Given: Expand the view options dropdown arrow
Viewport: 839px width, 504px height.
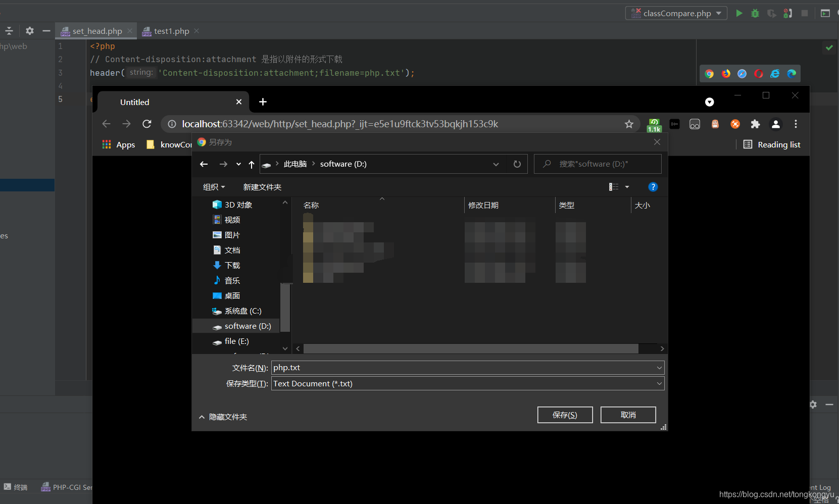Looking at the screenshot, I should coord(627,187).
